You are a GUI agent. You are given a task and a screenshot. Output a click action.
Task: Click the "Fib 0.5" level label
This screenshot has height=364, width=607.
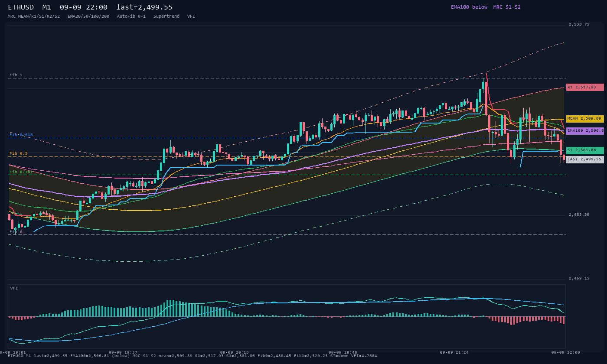click(x=19, y=153)
